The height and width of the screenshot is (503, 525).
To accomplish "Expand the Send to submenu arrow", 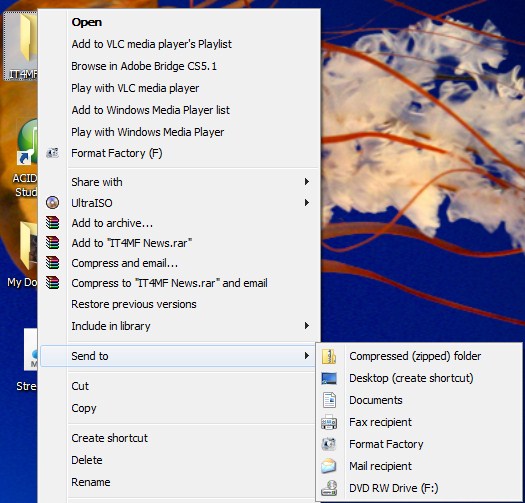I will pyautogui.click(x=306, y=356).
